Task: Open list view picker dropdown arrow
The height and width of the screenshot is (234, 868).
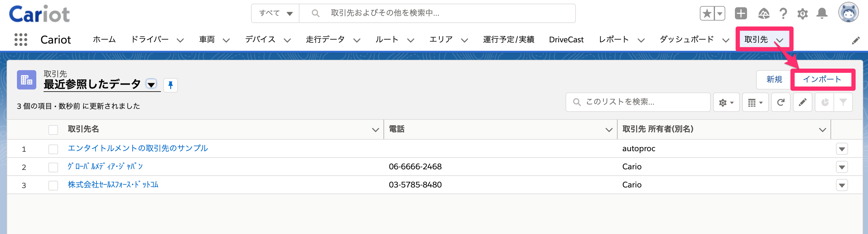Action: tap(151, 84)
